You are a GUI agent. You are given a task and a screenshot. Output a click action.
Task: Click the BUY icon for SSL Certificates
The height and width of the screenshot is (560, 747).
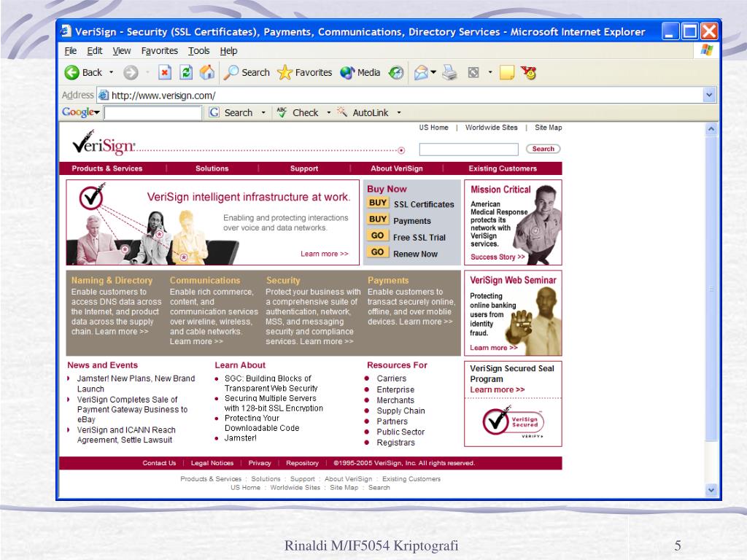click(x=378, y=203)
